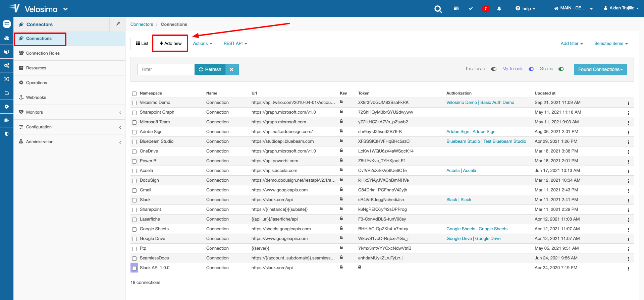Screen dimensions: 644x300
Task: Open the Actions dropdown
Action: point(203,44)
